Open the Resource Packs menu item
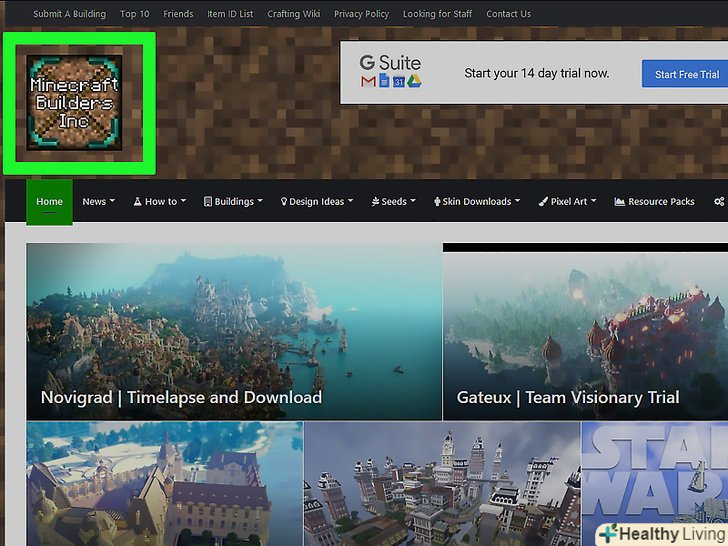 point(655,202)
